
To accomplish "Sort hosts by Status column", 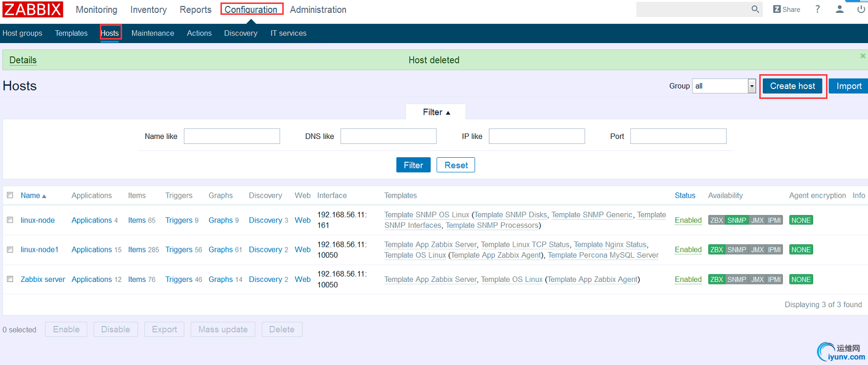I will 685,195.
